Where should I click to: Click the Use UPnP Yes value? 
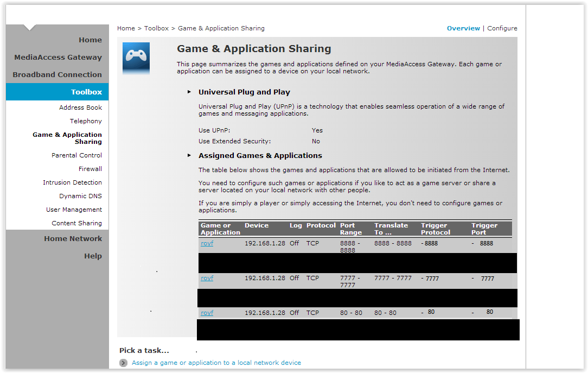(317, 130)
